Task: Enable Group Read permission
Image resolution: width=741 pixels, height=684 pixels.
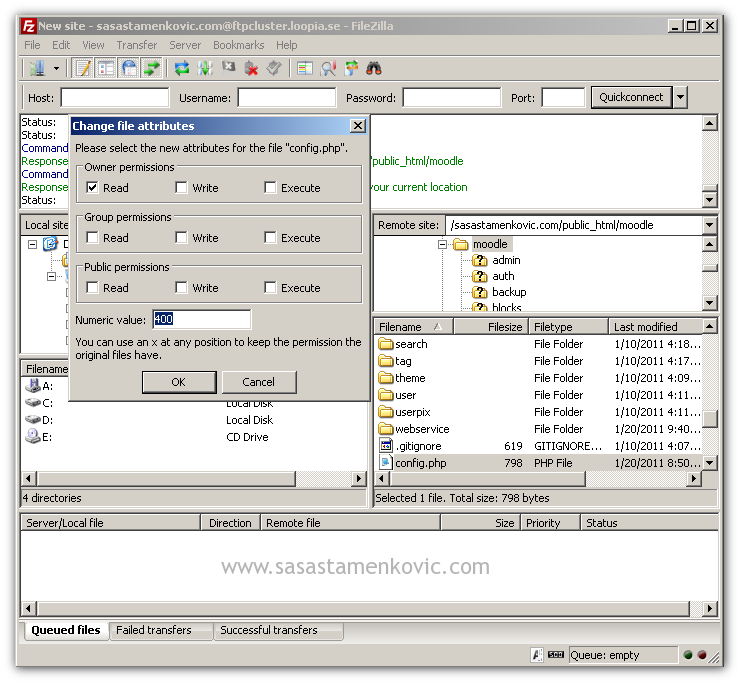Action: pos(93,237)
